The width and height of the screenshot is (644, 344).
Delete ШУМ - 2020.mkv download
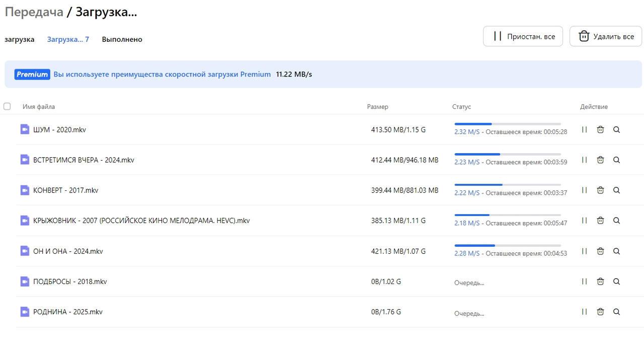600,129
